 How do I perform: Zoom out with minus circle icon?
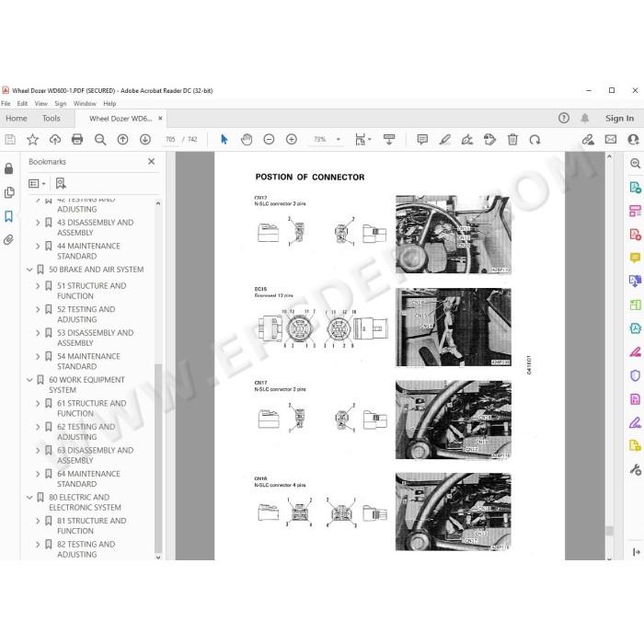[x=269, y=140]
